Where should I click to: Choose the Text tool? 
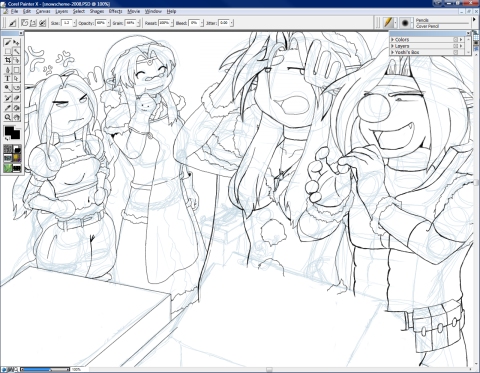tap(8, 79)
